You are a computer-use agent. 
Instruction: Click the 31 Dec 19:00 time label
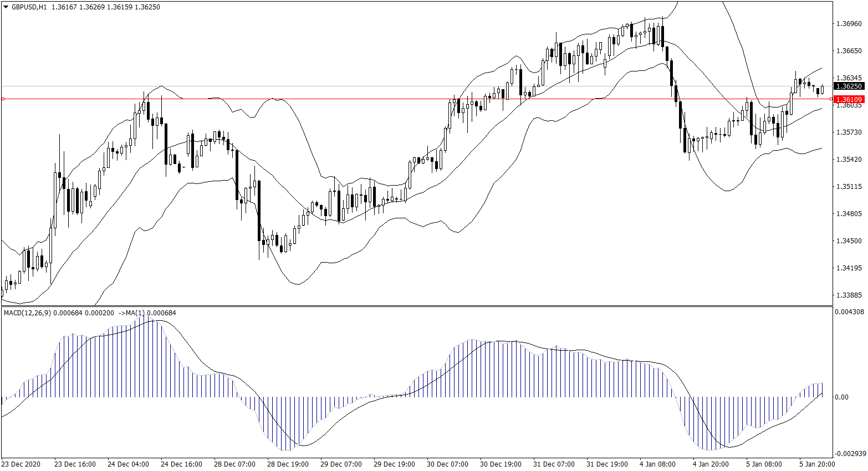607,464
